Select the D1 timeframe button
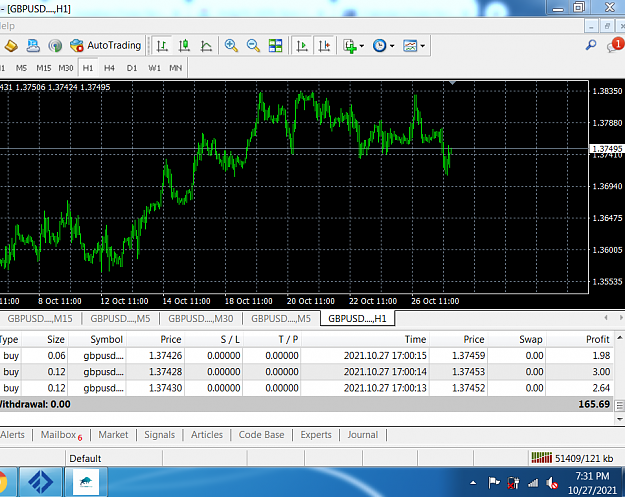 (x=132, y=68)
